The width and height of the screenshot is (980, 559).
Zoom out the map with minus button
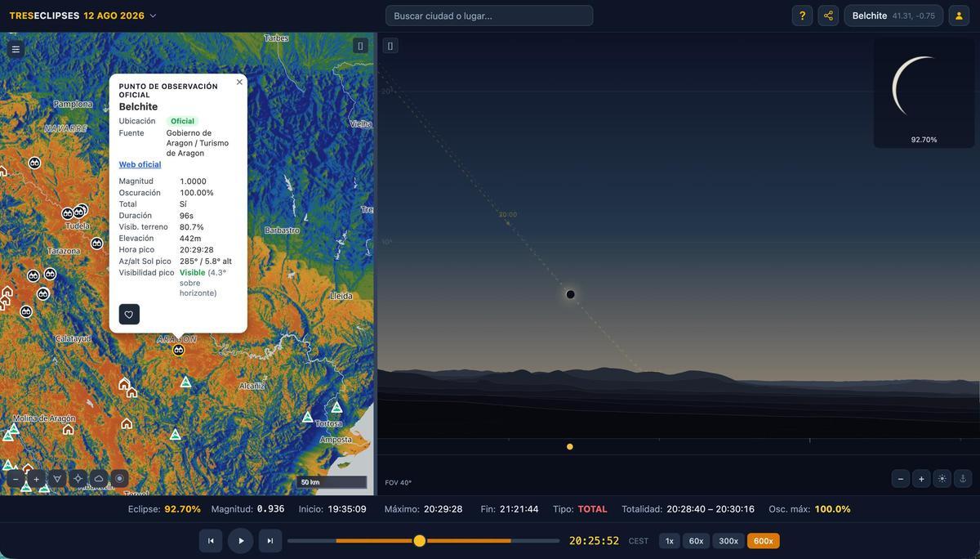(16, 479)
